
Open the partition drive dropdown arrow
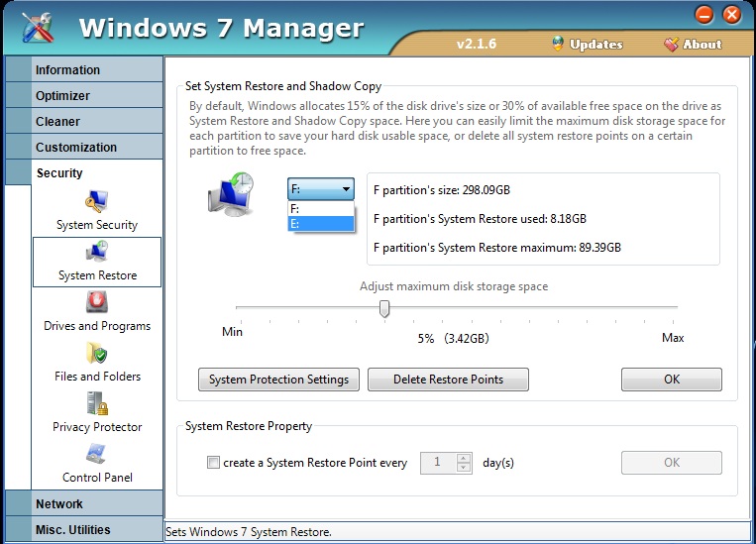click(x=346, y=189)
